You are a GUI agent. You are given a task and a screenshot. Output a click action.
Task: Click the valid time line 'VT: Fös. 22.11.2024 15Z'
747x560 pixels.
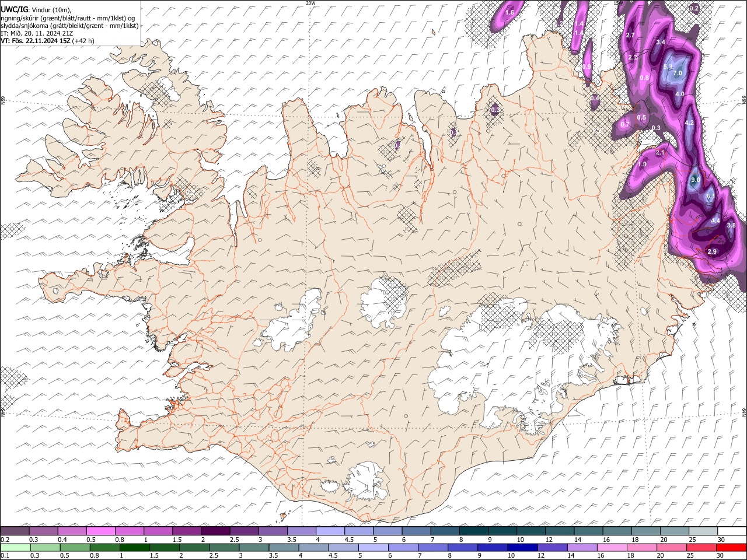pyautogui.click(x=35, y=41)
